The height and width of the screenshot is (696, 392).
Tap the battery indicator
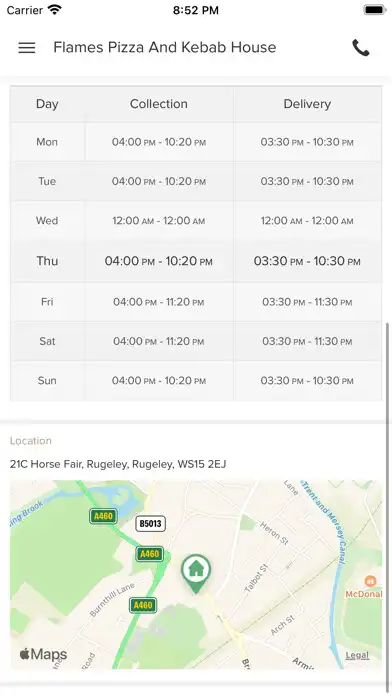[x=375, y=10]
